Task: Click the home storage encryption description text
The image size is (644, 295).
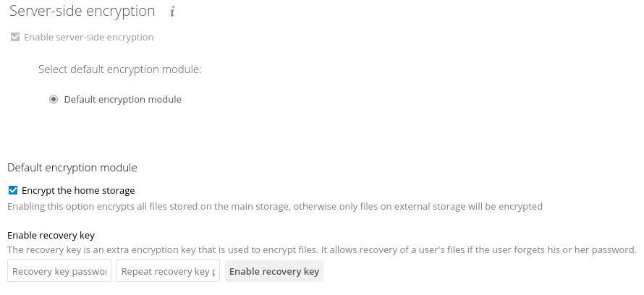Action: 275,206
